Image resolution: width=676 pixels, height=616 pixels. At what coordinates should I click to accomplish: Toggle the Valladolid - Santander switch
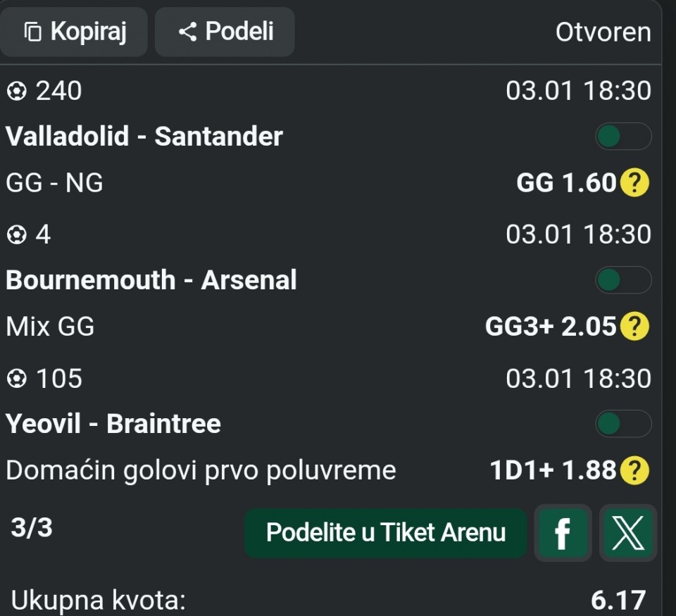tap(622, 137)
